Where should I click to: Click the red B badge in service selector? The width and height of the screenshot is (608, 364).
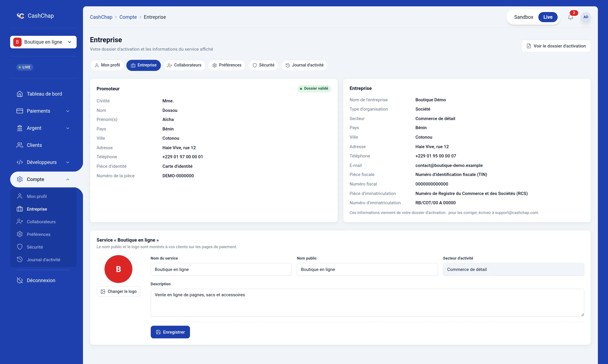coord(17,42)
